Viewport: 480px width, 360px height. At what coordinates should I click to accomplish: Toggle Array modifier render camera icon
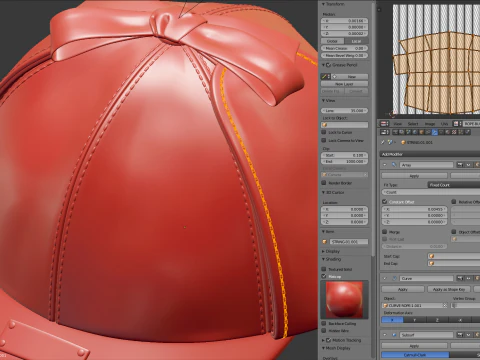click(x=460, y=165)
